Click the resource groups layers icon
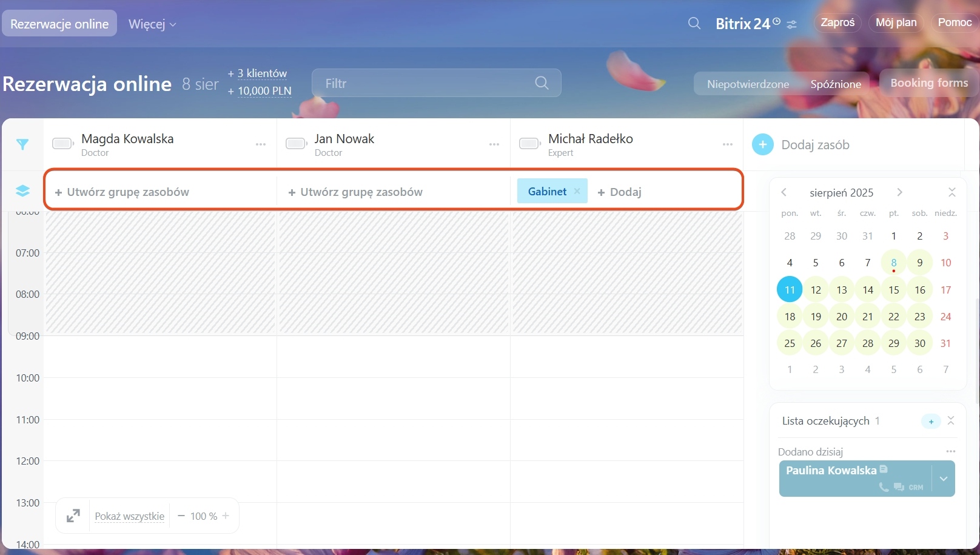Image resolution: width=980 pixels, height=555 pixels. tap(22, 191)
